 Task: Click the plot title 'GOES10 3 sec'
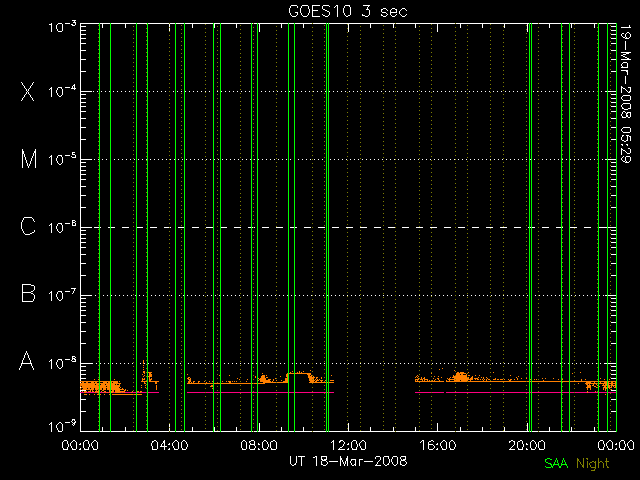(x=348, y=11)
